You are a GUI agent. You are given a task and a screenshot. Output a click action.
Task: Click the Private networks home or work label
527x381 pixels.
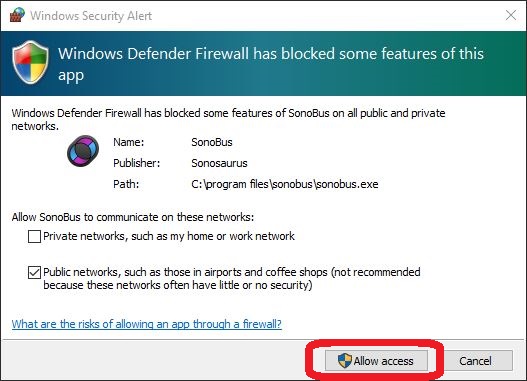[169, 236]
